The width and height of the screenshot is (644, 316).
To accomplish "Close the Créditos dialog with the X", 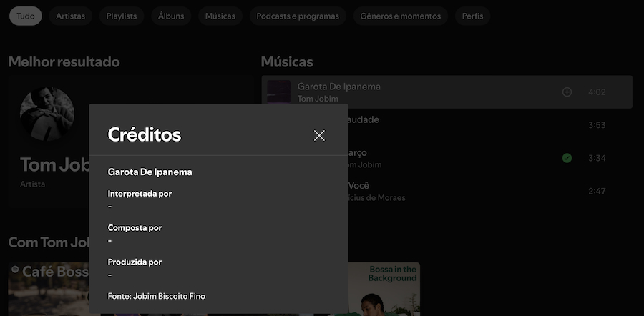I will pyautogui.click(x=319, y=135).
